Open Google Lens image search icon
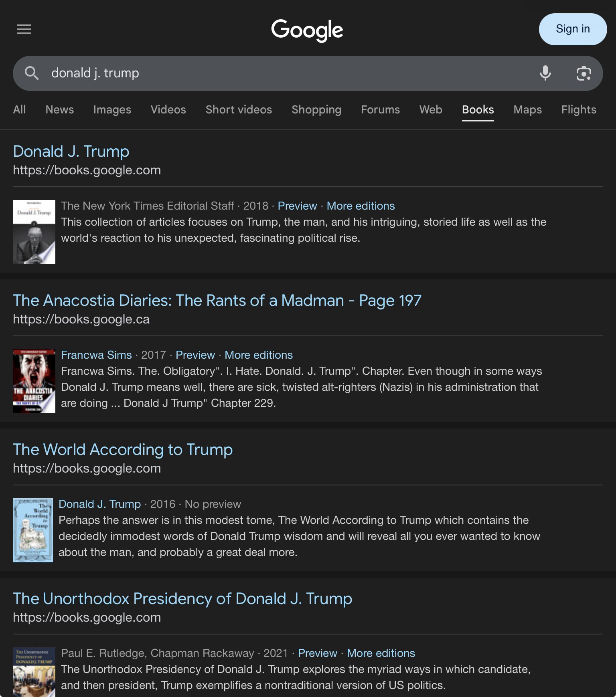The width and height of the screenshot is (616, 697). (584, 73)
